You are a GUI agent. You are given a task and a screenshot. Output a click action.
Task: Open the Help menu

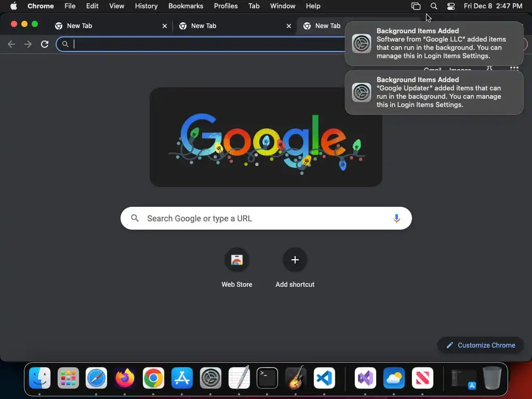click(313, 6)
